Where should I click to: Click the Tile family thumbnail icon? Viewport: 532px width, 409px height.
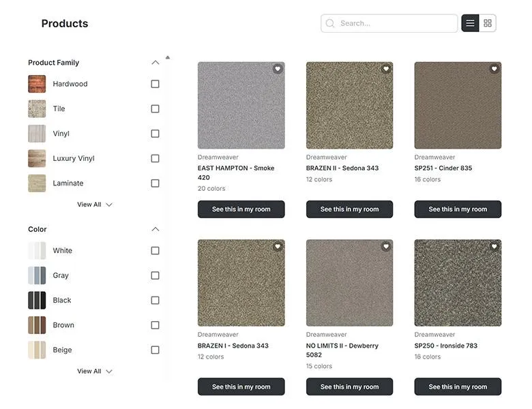(x=37, y=108)
